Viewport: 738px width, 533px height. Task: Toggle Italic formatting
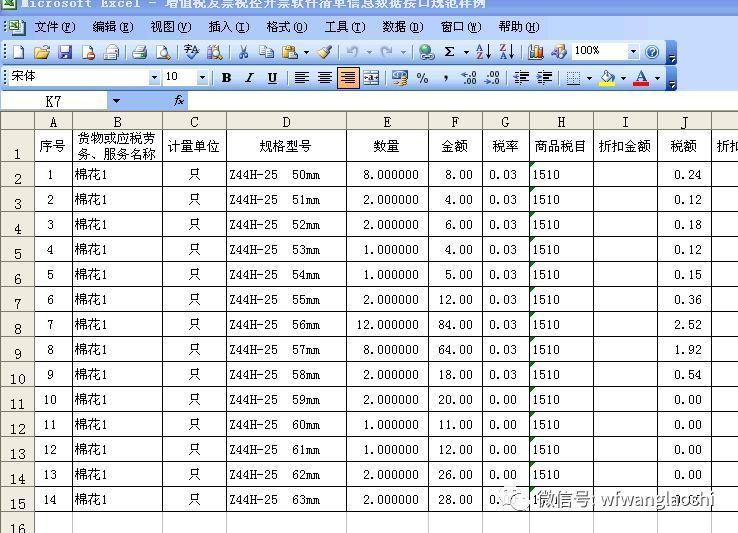(249, 78)
